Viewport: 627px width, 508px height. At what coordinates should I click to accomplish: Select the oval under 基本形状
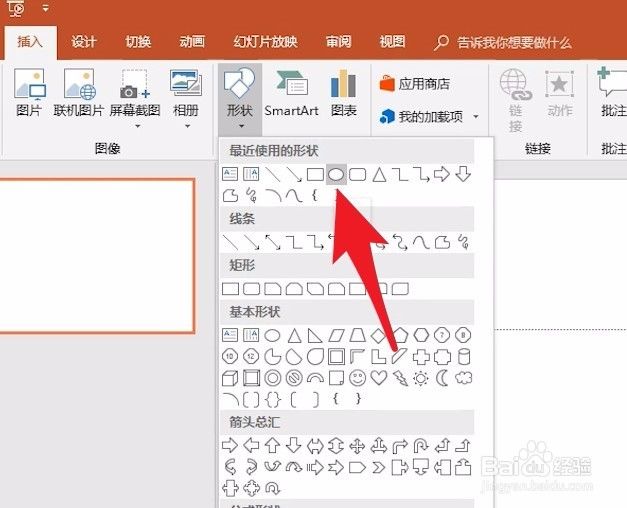pos(272,336)
